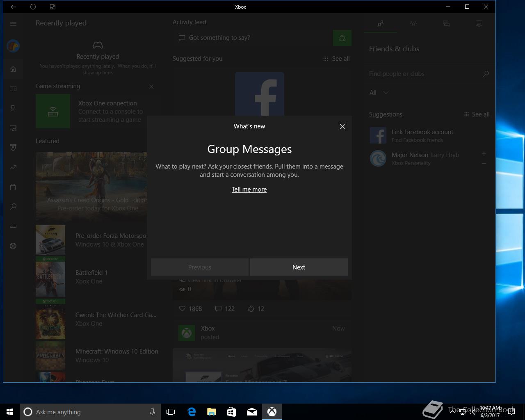Open Achievements trophy icon
Image resolution: width=525 pixels, height=420 pixels.
pyautogui.click(x=13, y=108)
